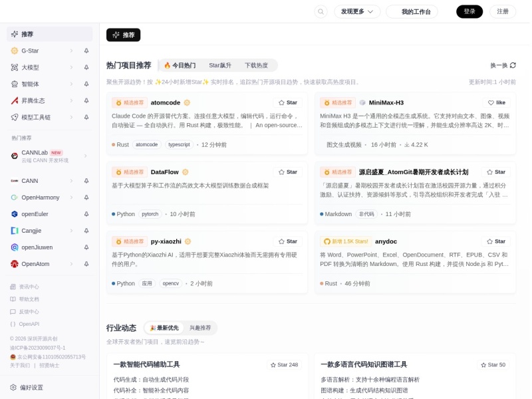Expand the CANN chevron
Viewport: 532px width, 399px height.
tap(71, 181)
